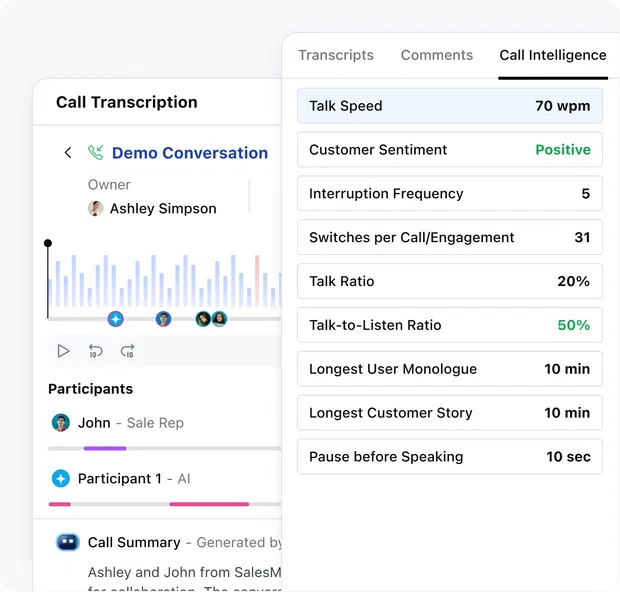Open the Comments tab
This screenshot has height=592, width=620.
[436, 56]
